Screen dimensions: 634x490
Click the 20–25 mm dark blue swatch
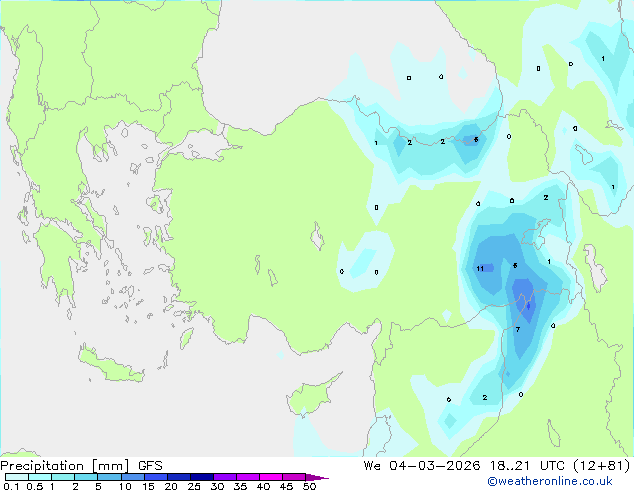coord(179,477)
